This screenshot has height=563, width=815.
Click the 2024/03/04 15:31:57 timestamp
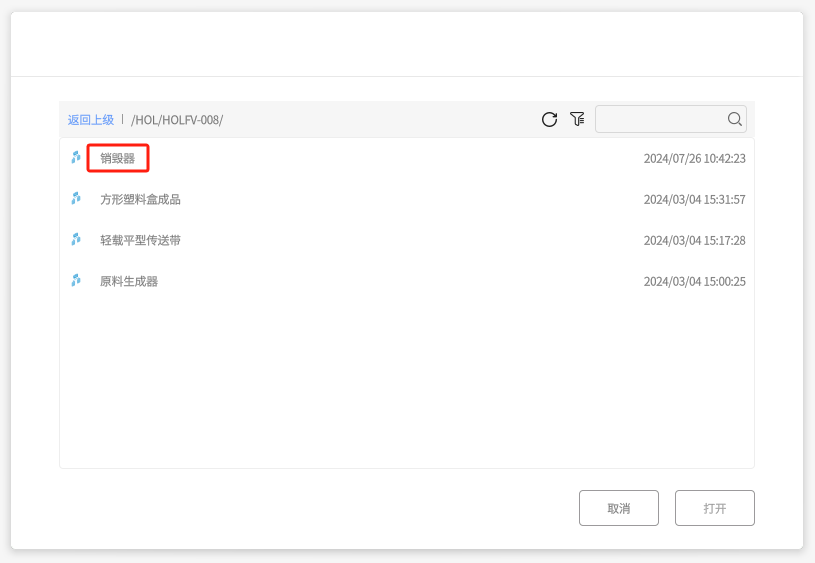tap(694, 199)
